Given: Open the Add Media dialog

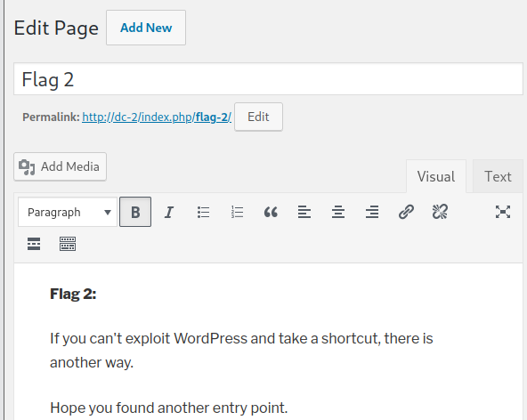Looking at the screenshot, I should pos(61,166).
